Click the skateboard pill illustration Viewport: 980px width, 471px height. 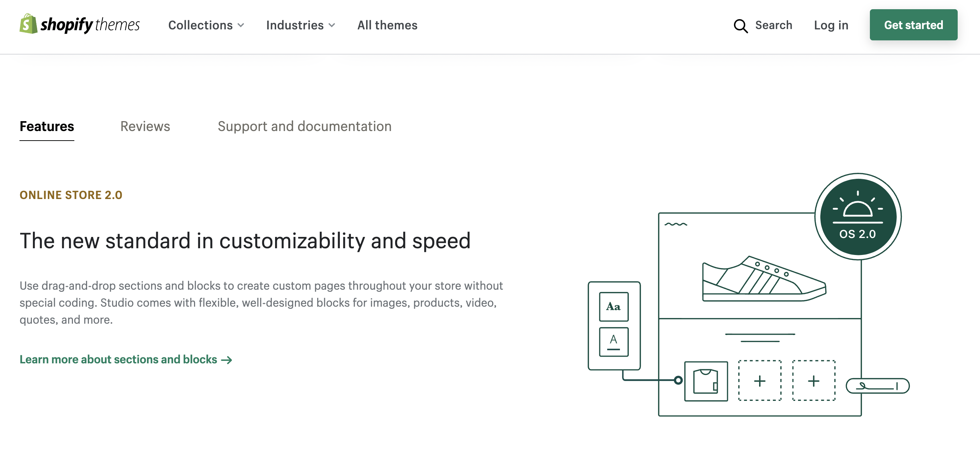[x=877, y=386]
